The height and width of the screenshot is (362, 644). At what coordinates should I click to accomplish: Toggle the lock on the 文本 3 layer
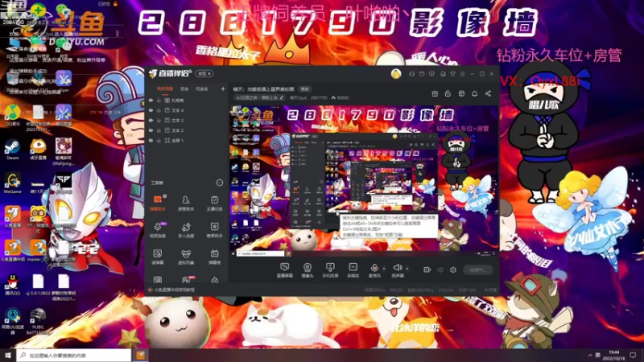[159, 120]
